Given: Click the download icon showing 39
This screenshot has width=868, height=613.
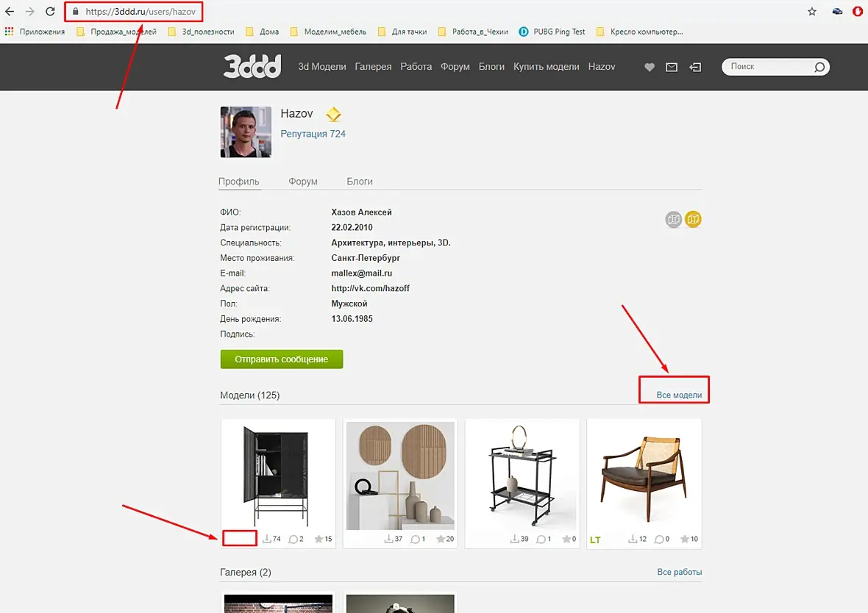Looking at the screenshot, I should 515,538.
